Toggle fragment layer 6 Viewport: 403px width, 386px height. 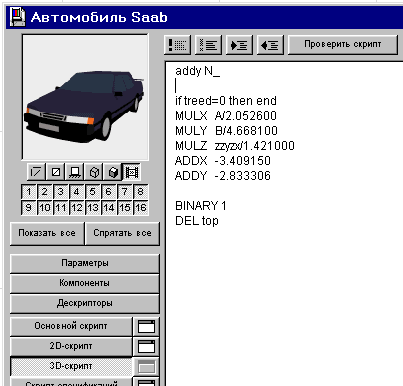point(109,192)
